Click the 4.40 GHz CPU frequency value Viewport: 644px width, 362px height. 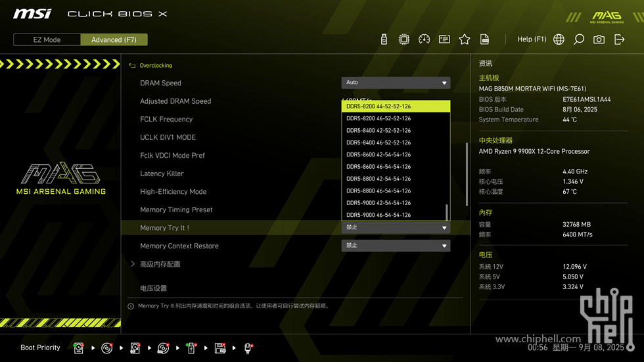(575, 171)
